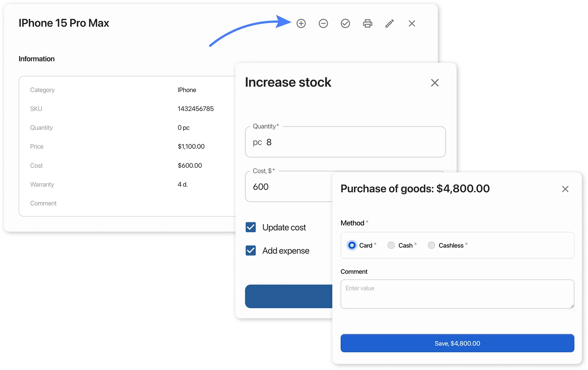Uncheck the Add expense checkbox
The height and width of the screenshot is (370, 588).
251,251
